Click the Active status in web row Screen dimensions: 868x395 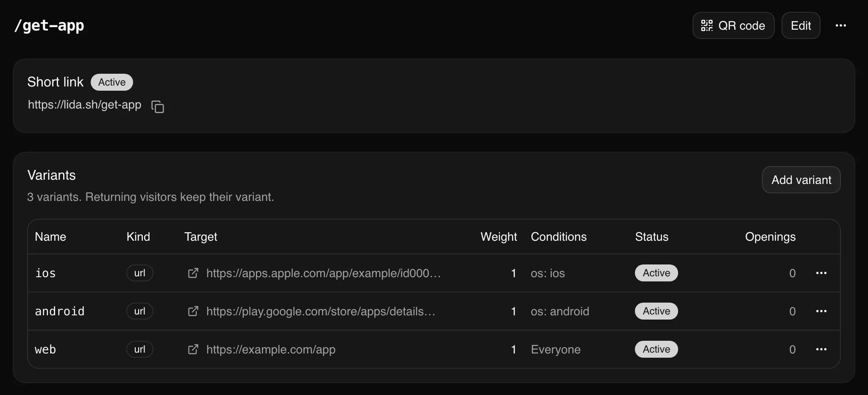[x=656, y=349]
